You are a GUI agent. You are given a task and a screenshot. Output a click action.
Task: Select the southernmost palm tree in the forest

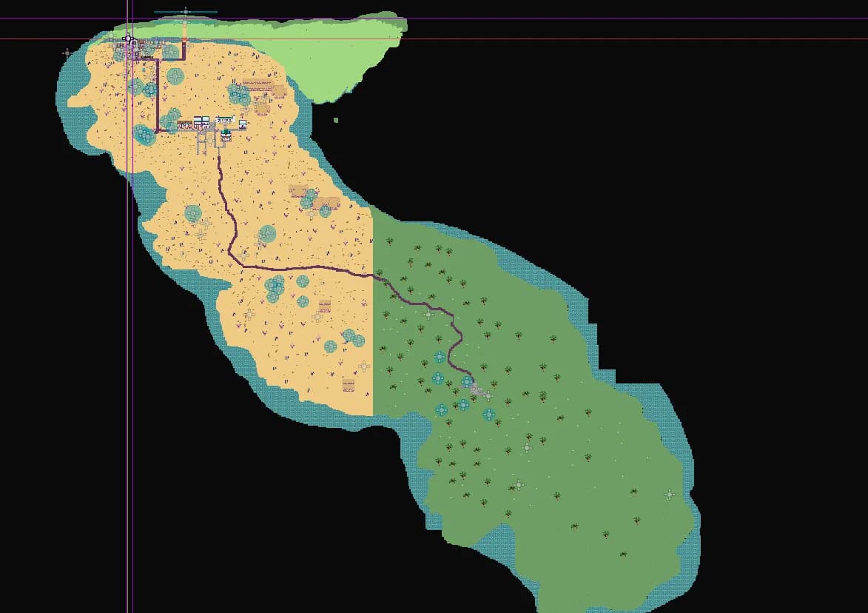pyautogui.click(x=624, y=554)
